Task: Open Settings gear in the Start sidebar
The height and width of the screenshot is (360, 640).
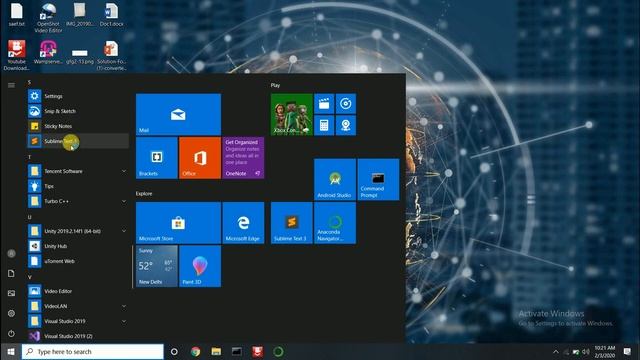Action: 11,313
